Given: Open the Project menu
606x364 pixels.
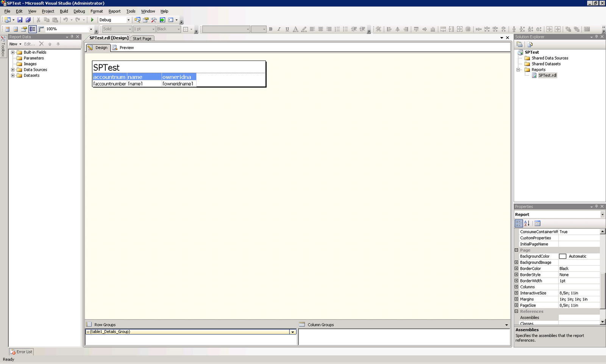Looking at the screenshot, I should click(48, 11).
